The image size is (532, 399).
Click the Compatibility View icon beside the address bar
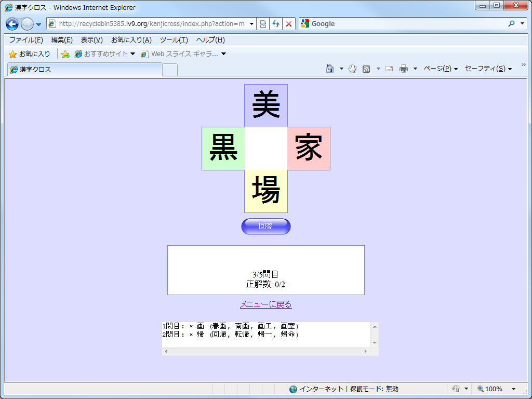point(263,24)
